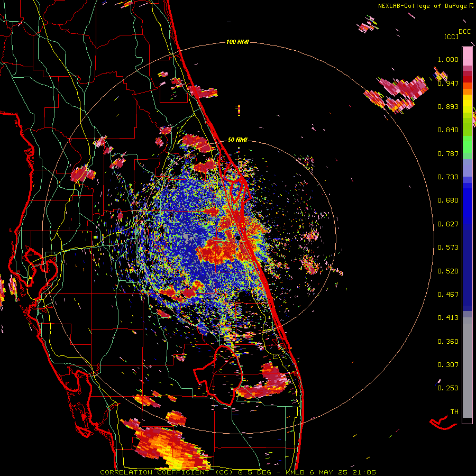Select the 0.840 legend value
The width and height of the screenshot is (476, 476).
pos(448,130)
